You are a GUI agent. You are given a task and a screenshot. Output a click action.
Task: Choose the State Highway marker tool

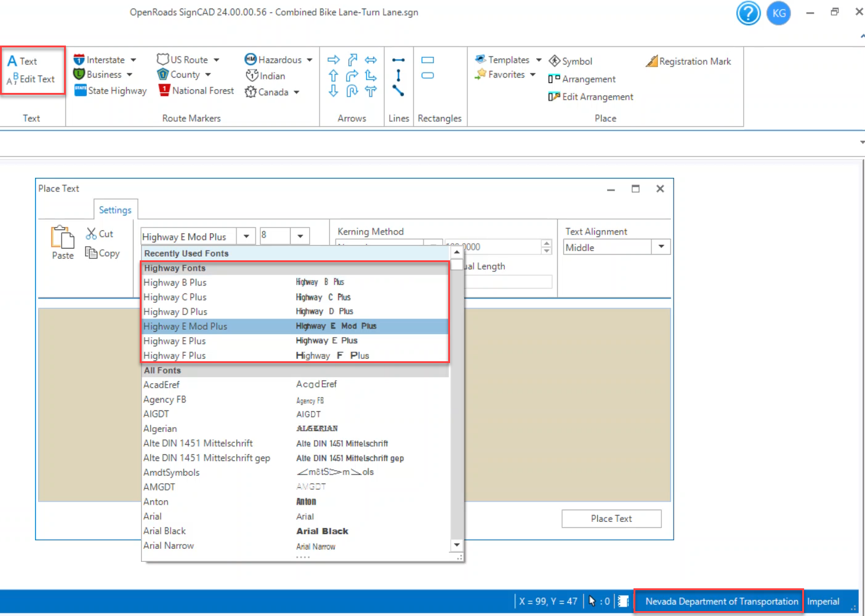80,90
